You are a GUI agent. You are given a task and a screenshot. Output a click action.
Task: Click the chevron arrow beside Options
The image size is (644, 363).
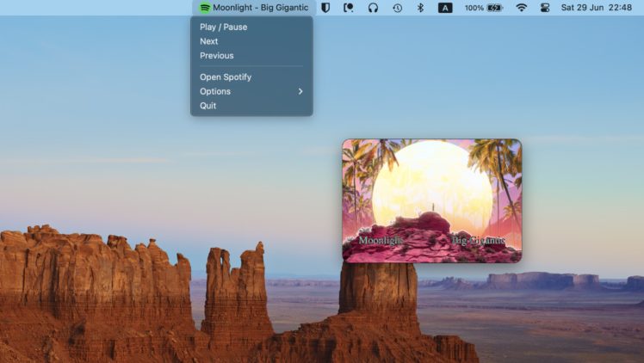click(300, 91)
